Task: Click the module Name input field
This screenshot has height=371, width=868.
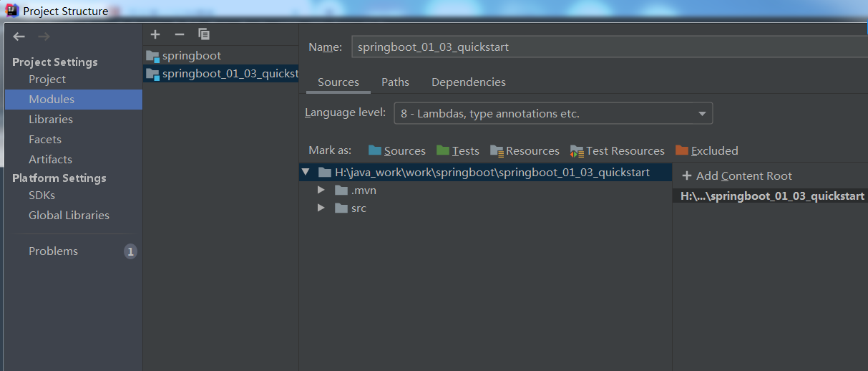Action: coord(609,47)
